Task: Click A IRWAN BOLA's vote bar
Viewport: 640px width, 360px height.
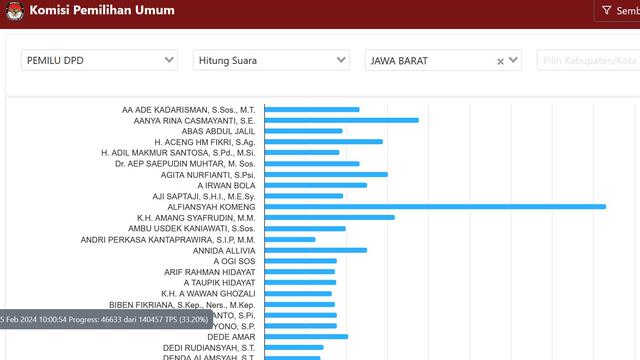Action: coord(316,185)
